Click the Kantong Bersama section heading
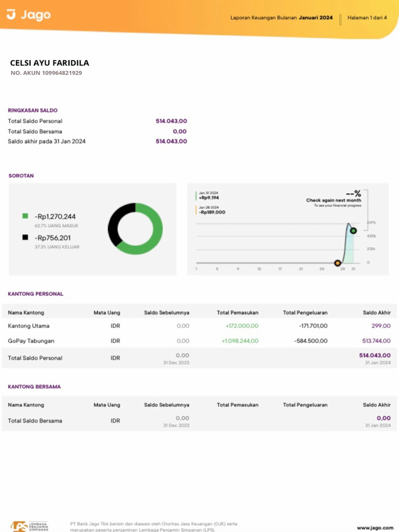The height and width of the screenshot is (532, 399). (x=34, y=387)
